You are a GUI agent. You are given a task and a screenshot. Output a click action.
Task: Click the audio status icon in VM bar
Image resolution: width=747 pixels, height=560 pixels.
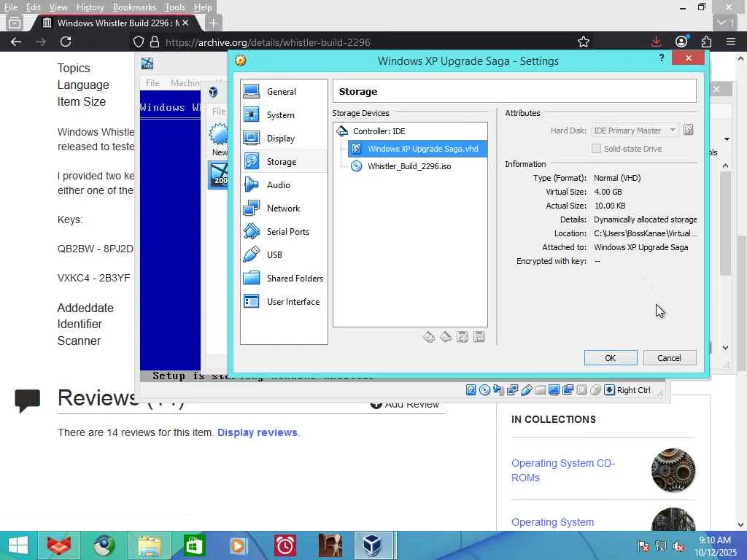coord(498,390)
